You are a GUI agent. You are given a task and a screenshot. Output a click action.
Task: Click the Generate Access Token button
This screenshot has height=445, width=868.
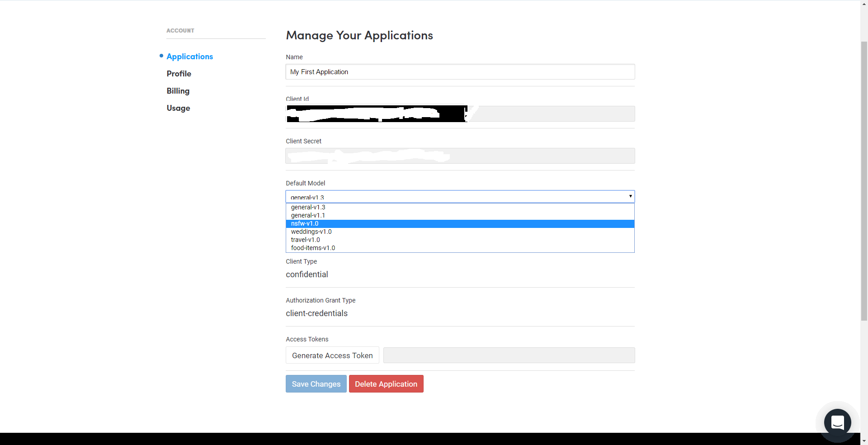pyautogui.click(x=332, y=355)
